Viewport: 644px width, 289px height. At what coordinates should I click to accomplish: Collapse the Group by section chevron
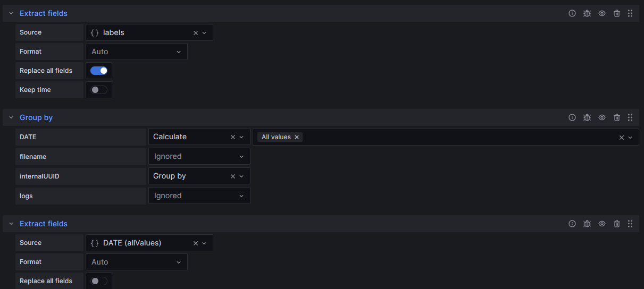pos(11,117)
